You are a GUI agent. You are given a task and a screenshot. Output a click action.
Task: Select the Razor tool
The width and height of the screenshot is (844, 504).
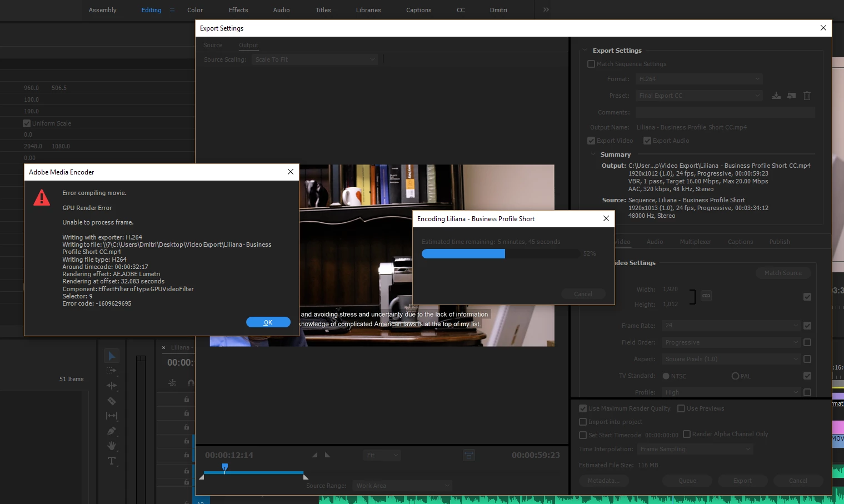click(111, 401)
